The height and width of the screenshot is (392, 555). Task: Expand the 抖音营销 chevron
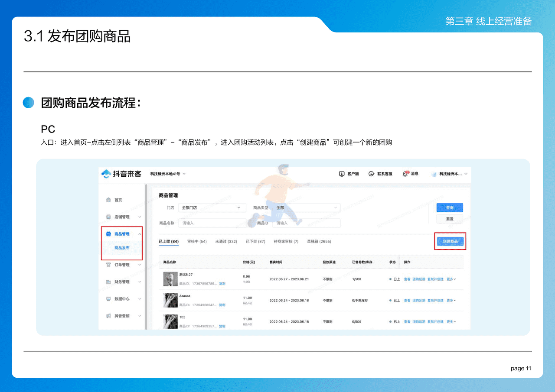pos(140,316)
